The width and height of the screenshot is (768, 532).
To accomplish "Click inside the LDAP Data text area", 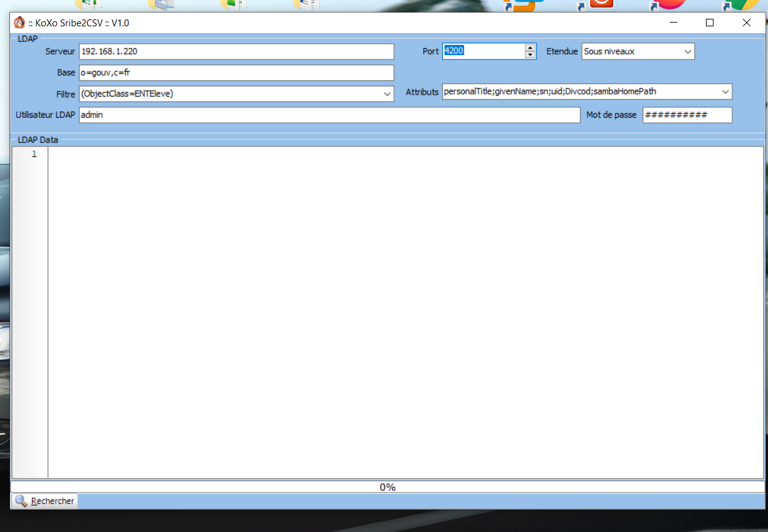I will click(405, 312).
